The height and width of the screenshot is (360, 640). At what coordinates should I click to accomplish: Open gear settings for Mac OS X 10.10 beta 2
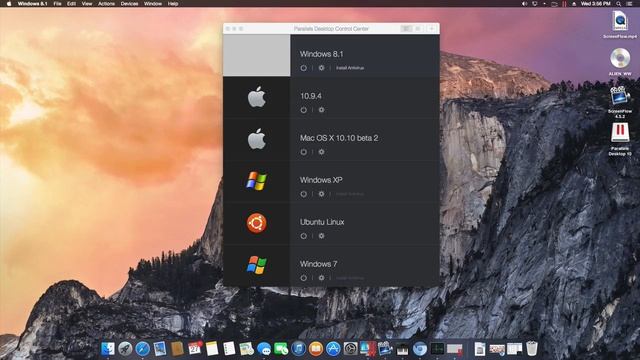pyautogui.click(x=322, y=152)
